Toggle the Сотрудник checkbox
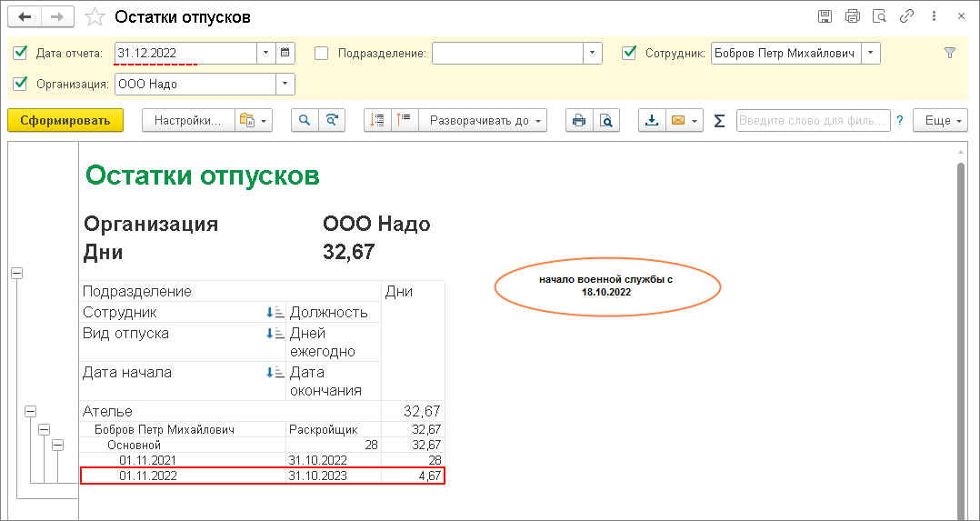 point(628,54)
